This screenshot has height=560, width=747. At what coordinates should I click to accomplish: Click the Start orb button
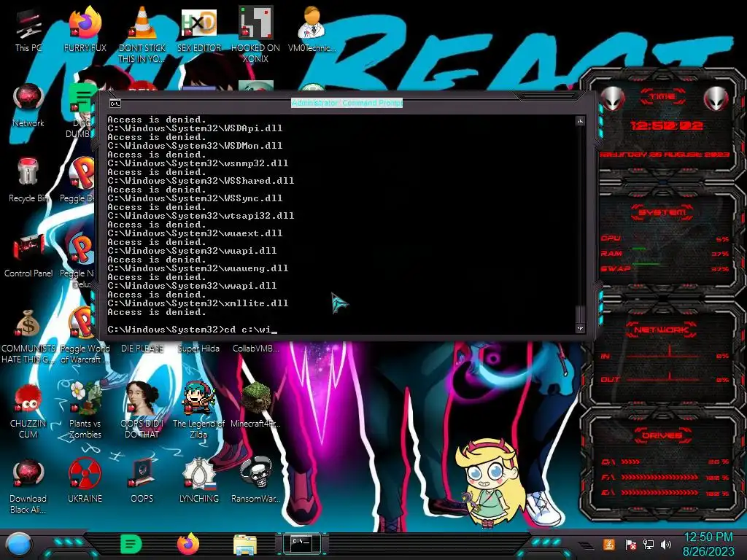point(18,544)
